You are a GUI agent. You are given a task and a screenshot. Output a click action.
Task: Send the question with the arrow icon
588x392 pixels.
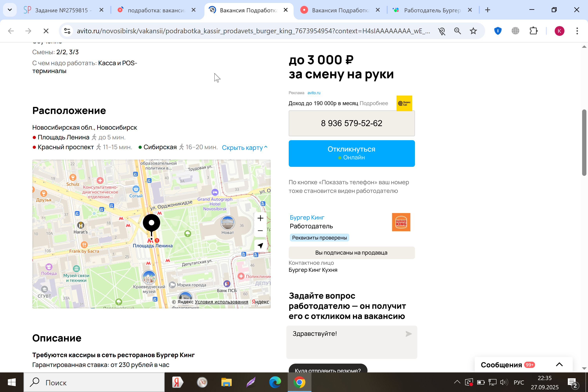pyautogui.click(x=408, y=334)
